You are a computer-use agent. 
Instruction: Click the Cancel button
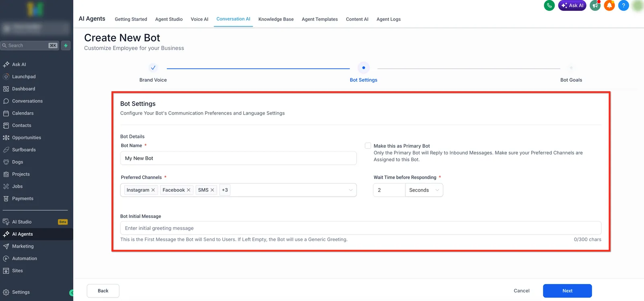click(522, 291)
